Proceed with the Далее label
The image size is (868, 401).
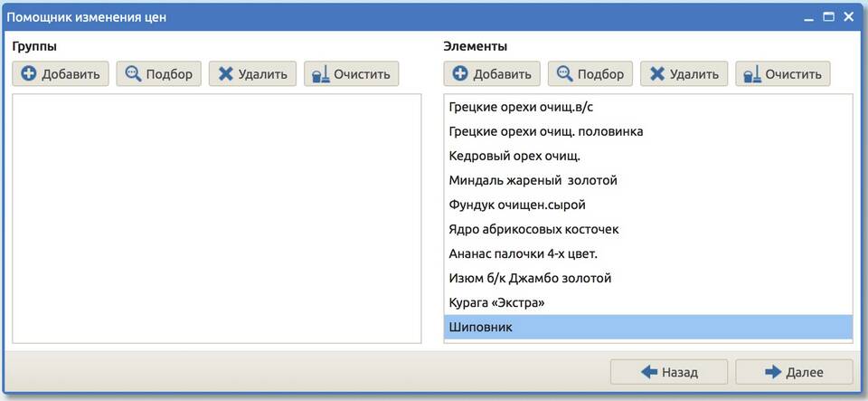click(x=805, y=373)
